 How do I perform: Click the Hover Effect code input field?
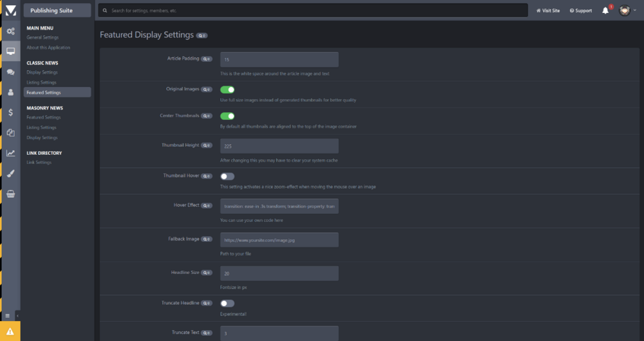(279, 206)
